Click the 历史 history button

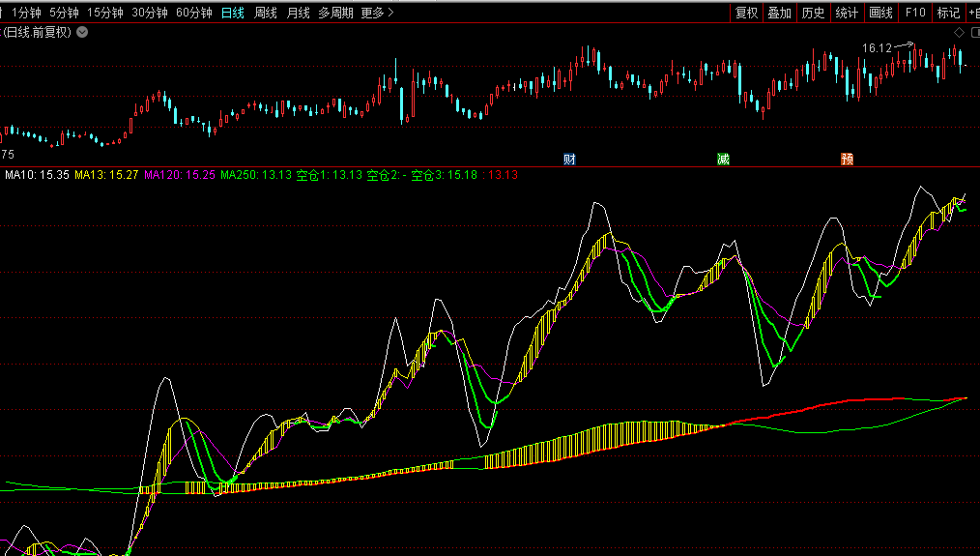coord(813,13)
